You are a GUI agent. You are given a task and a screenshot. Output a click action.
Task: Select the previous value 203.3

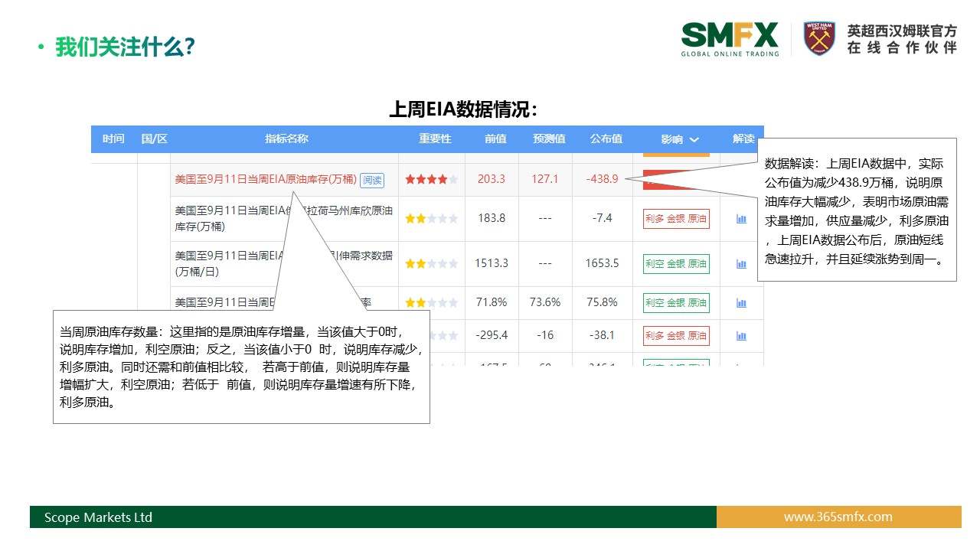[x=492, y=179]
